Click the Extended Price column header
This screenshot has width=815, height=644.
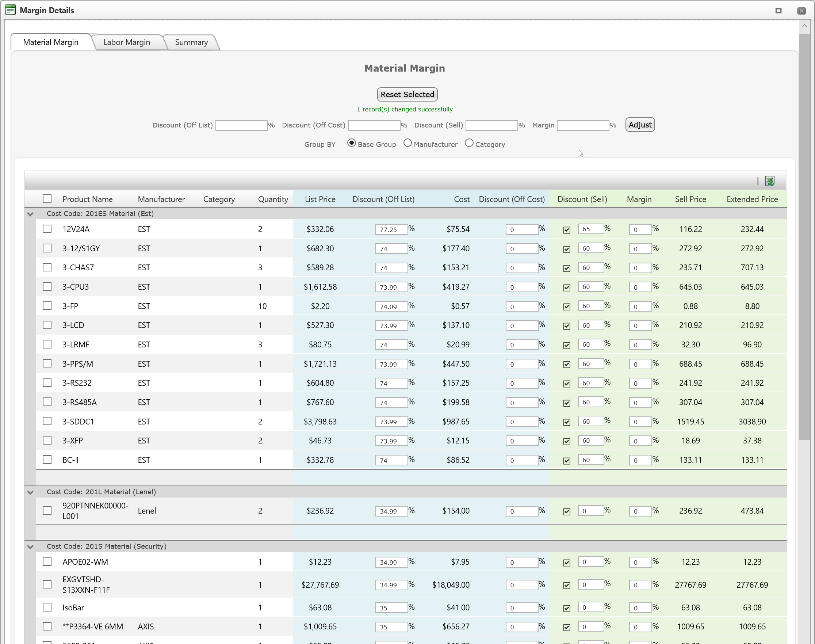[x=752, y=199]
